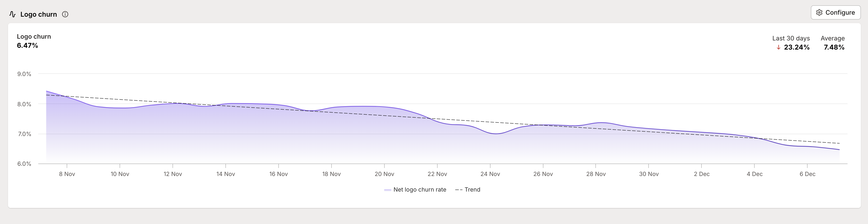The height and width of the screenshot is (224, 868).
Task: Click the pulse icon before Logo churn heading
Action: tap(12, 14)
